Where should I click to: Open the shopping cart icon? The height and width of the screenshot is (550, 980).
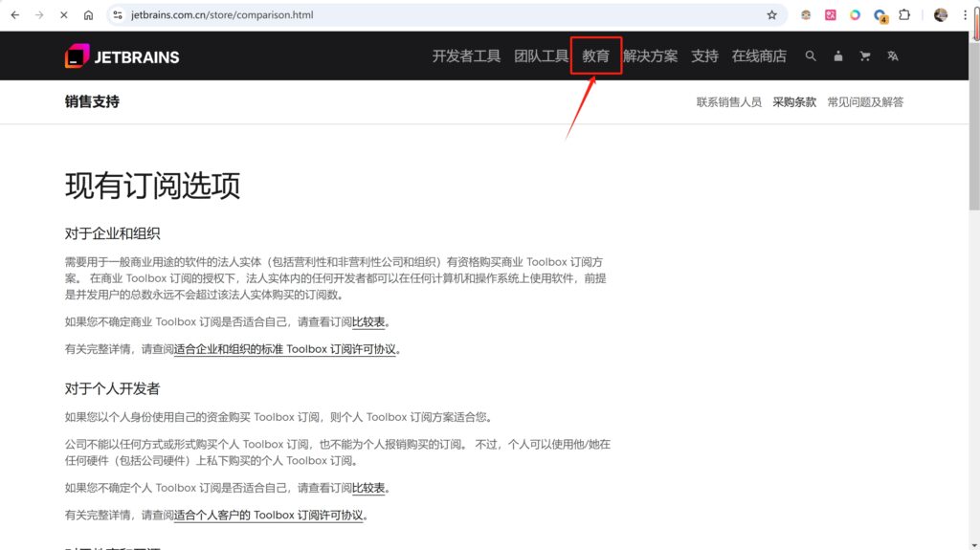click(x=865, y=56)
